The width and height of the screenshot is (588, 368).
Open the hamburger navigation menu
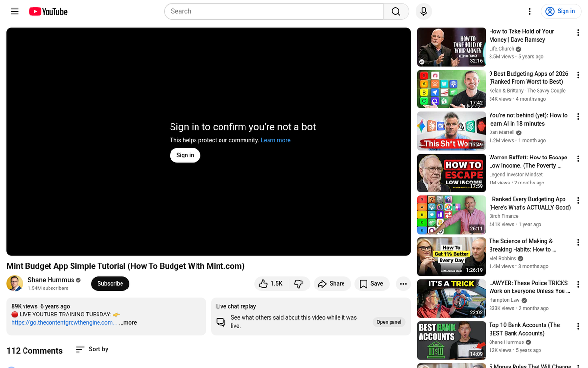pyautogui.click(x=14, y=11)
